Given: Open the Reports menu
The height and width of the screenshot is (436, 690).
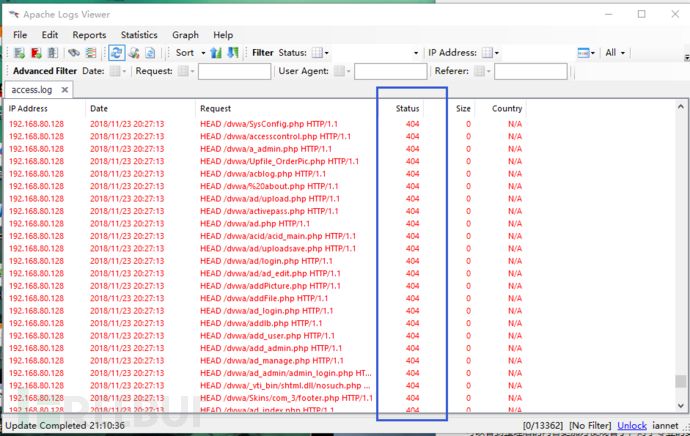Looking at the screenshot, I should tap(89, 35).
